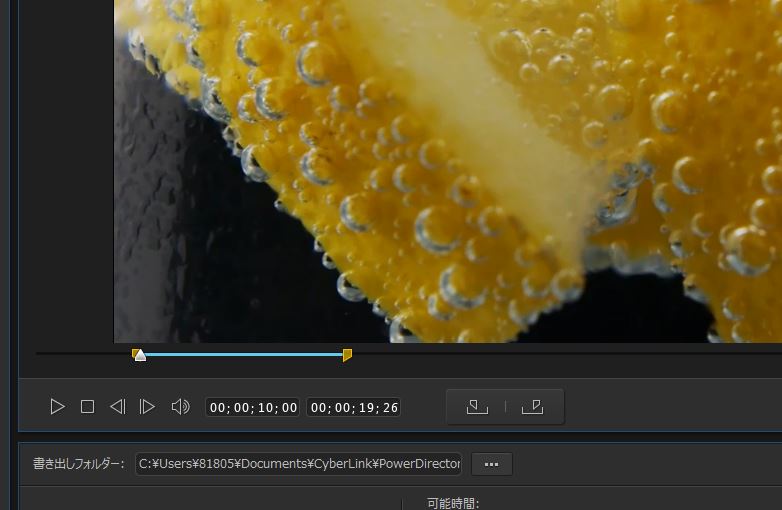Click the current timecode field 00;00;10;00
The height and width of the screenshot is (510, 782).
(253, 407)
